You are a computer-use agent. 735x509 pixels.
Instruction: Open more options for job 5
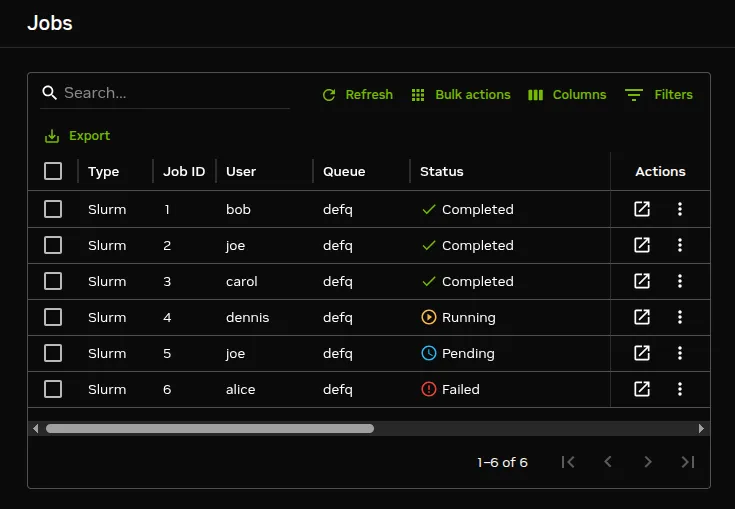tap(680, 353)
